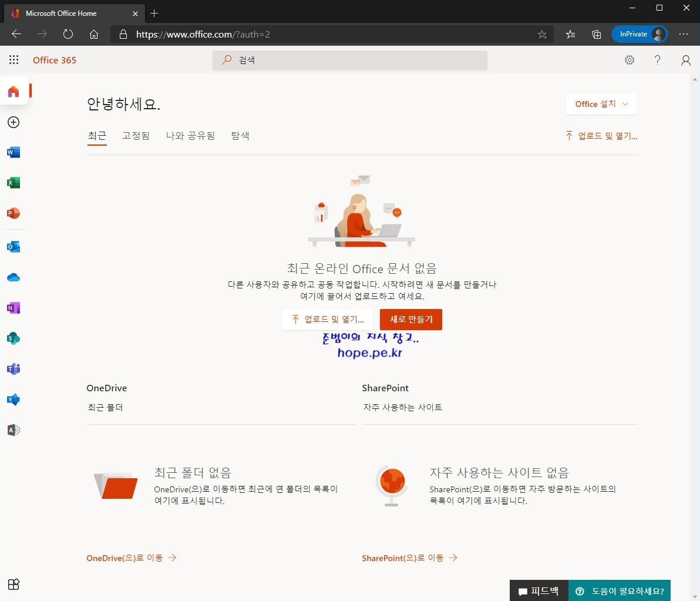
Task: Click the OneDrive section heading
Action: (x=107, y=388)
